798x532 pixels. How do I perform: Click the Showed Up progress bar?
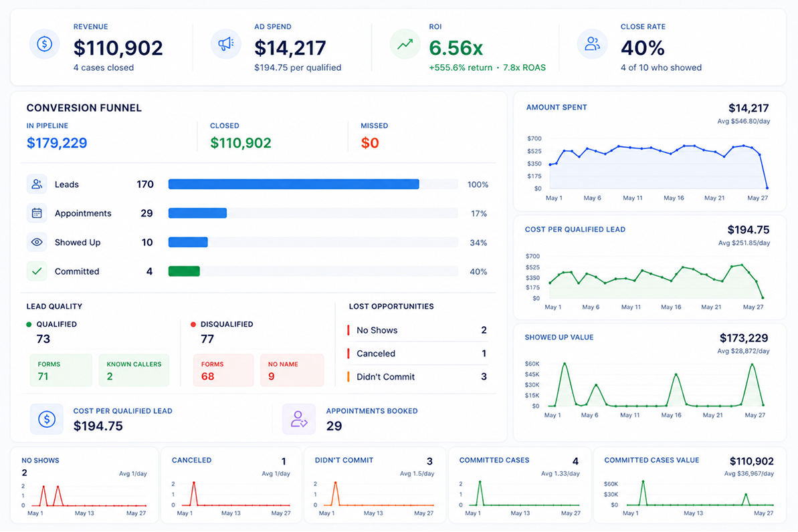tap(188, 242)
